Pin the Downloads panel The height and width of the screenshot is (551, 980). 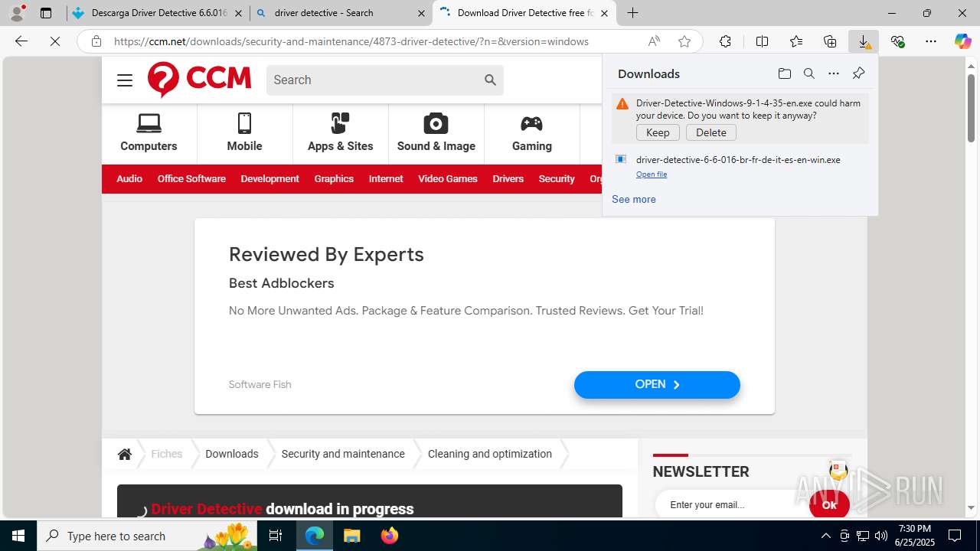click(x=858, y=73)
